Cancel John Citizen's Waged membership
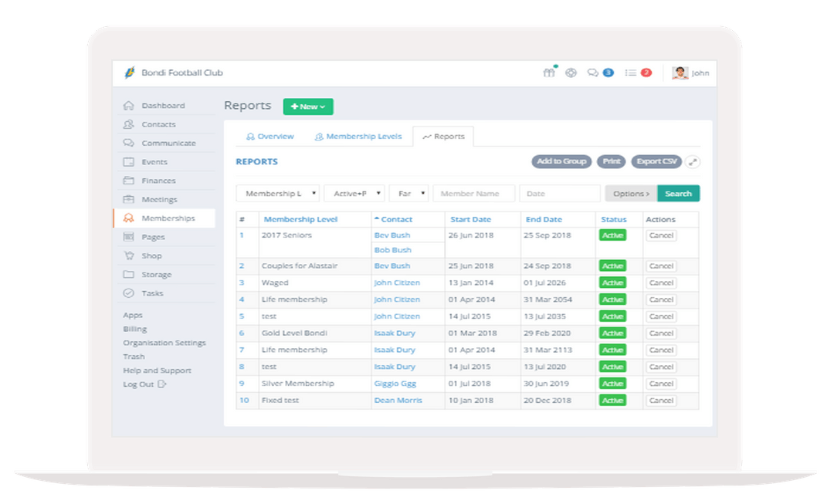 661,282
